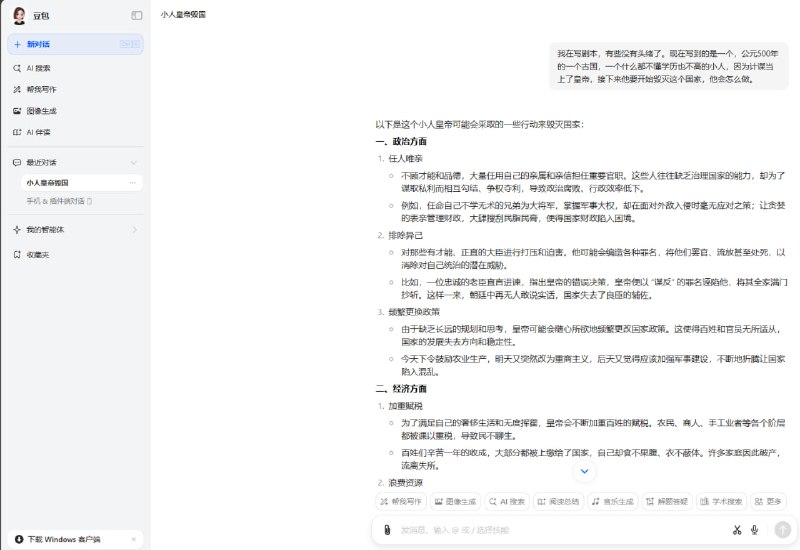Choose 图像生成 skill chip
The image size is (800, 550).
coord(455,502)
